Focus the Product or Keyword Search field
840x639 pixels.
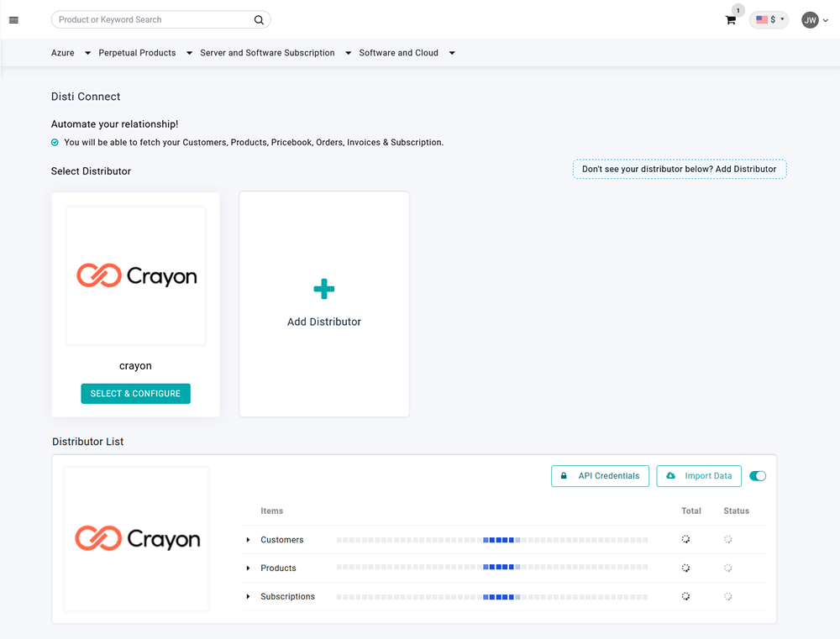click(x=160, y=20)
